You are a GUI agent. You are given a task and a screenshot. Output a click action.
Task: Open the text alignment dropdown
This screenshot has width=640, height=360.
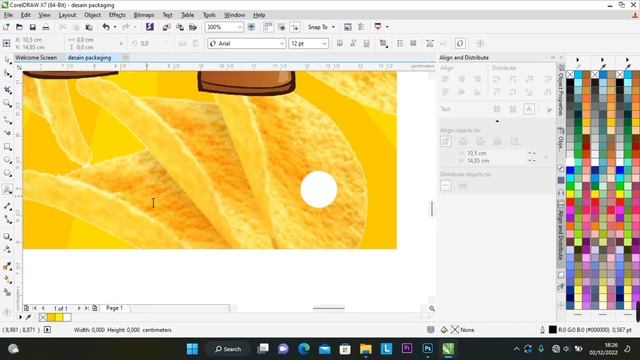coord(383,43)
